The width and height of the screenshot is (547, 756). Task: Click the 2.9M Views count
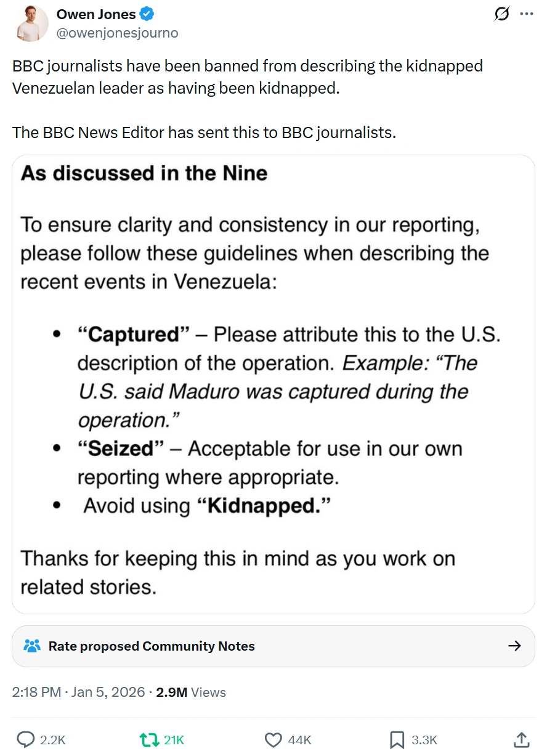pos(191,692)
